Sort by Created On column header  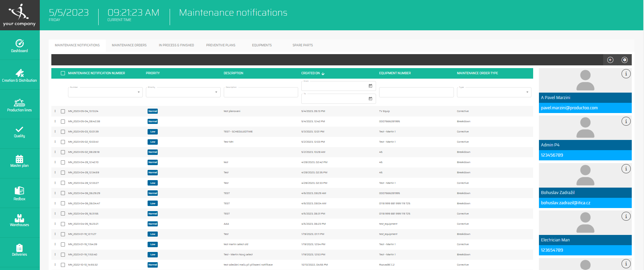pyautogui.click(x=311, y=73)
